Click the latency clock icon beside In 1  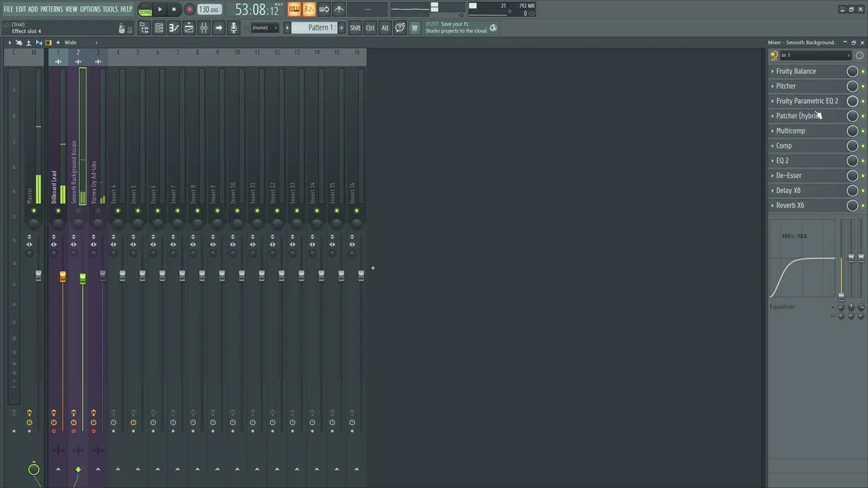[860, 56]
